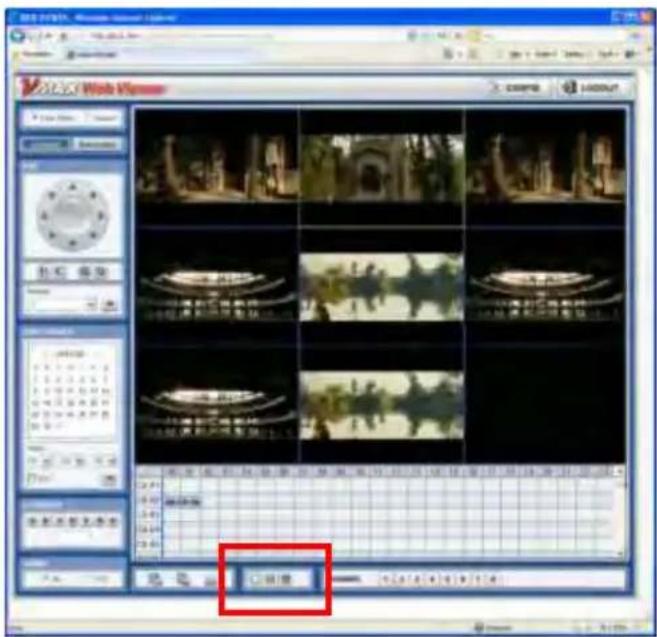657x637 pixels.
Task: Click the small button right of the calendar checkbox
Action: click(x=109, y=478)
